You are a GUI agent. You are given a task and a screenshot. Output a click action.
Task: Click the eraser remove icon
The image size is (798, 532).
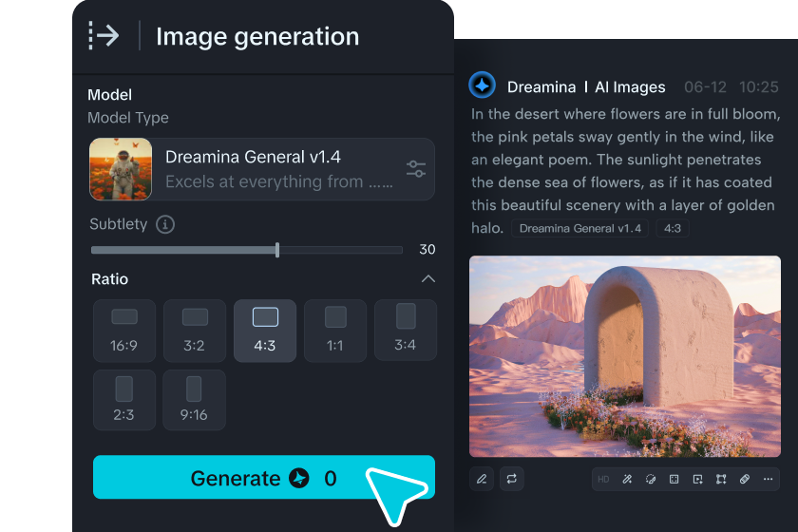click(x=745, y=479)
